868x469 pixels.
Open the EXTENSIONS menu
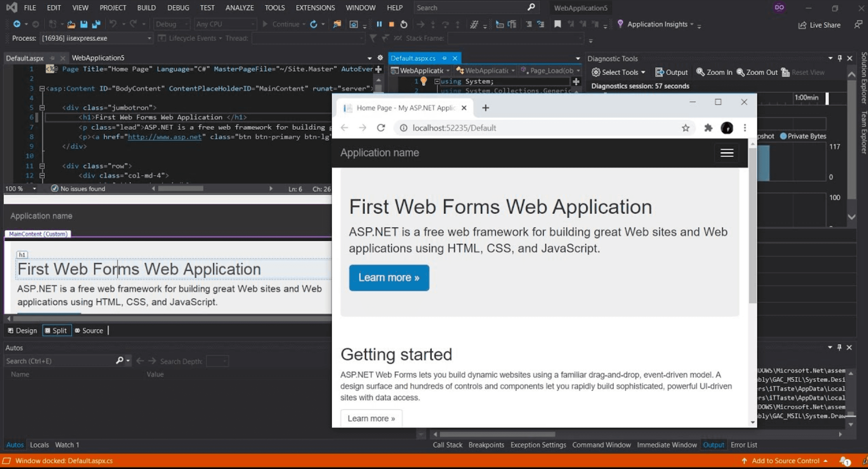(x=315, y=8)
